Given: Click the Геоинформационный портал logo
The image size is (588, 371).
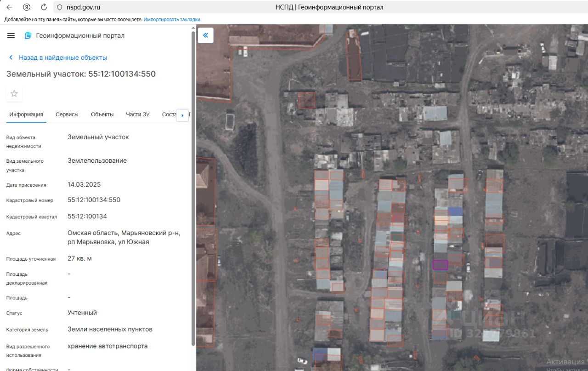Looking at the screenshot, I should [x=28, y=35].
